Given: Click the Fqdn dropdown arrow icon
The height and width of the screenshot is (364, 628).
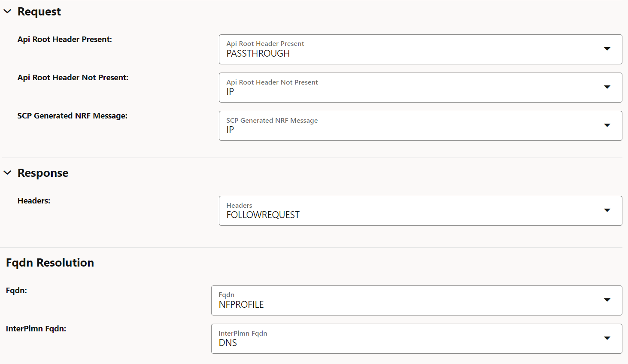Looking at the screenshot, I should click(x=607, y=300).
